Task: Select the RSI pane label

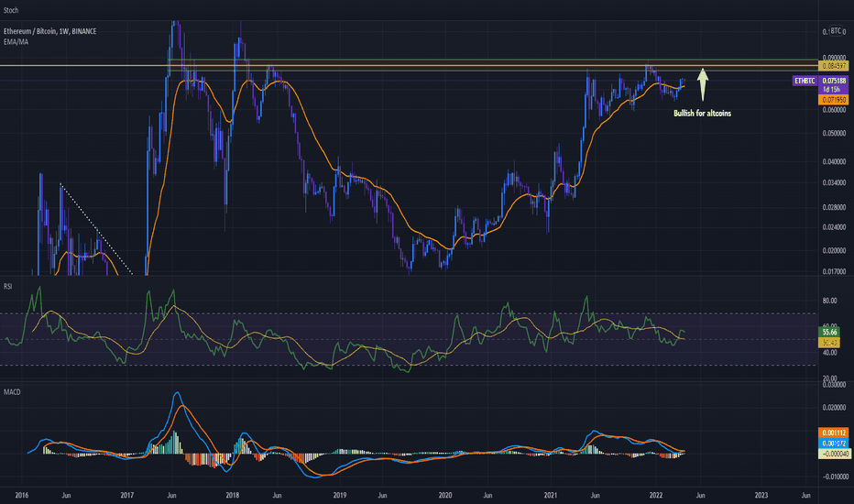Action: click(x=7, y=286)
